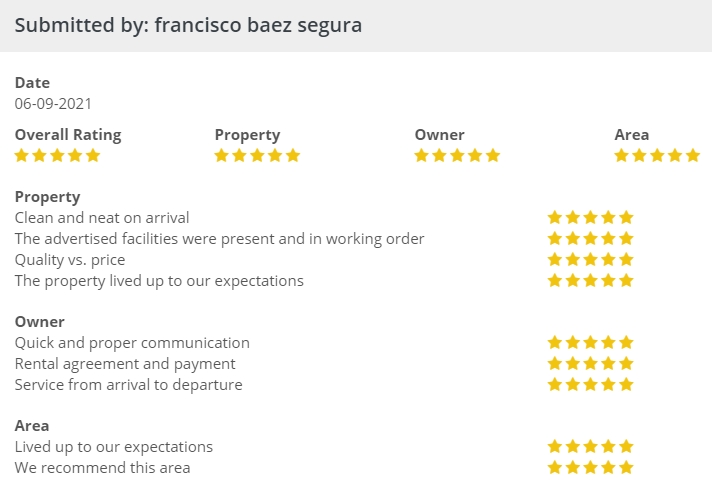Click the stars under the top-right Area heading

pos(656,155)
